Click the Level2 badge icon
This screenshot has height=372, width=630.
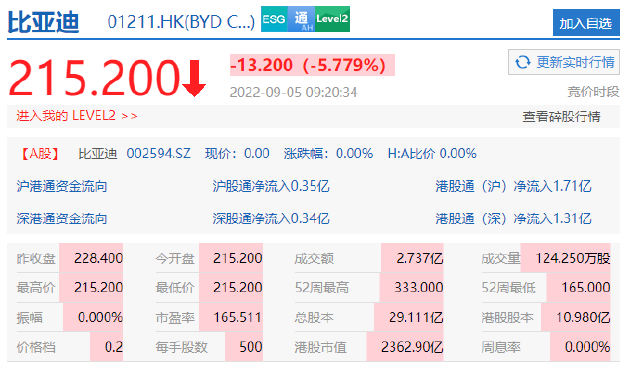pyautogui.click(x=332, y=19)
